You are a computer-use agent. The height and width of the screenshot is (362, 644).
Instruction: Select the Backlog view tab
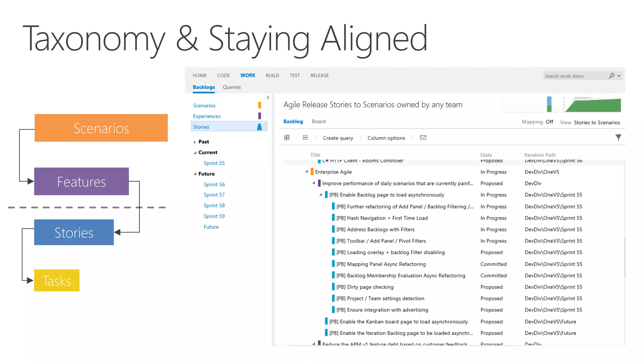(293, 122)
